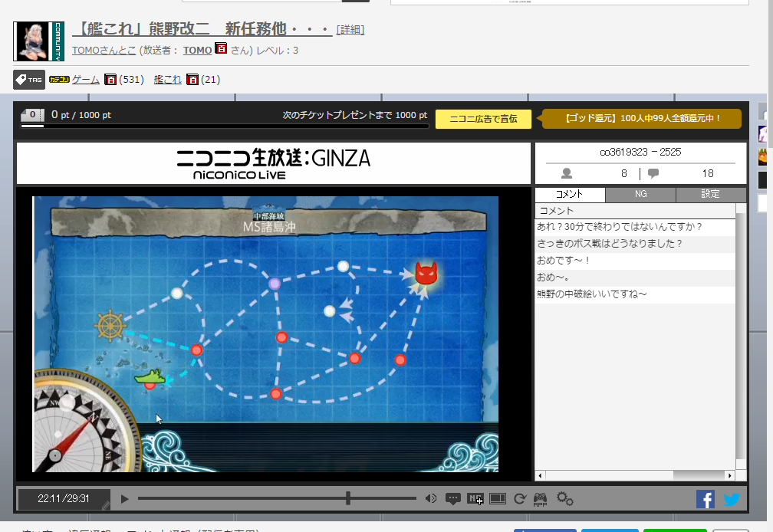This screenshot has height=532, width=773.
Task: Click comment list scroll right arrow
Action: pyautogui.click(x=730, y=476)
